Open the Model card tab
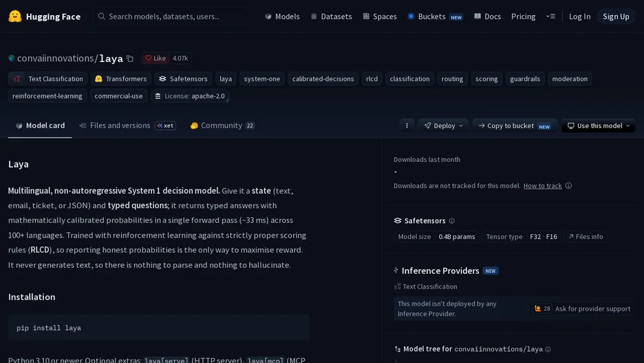Screen dimensions: 644x363 [40, 126]
